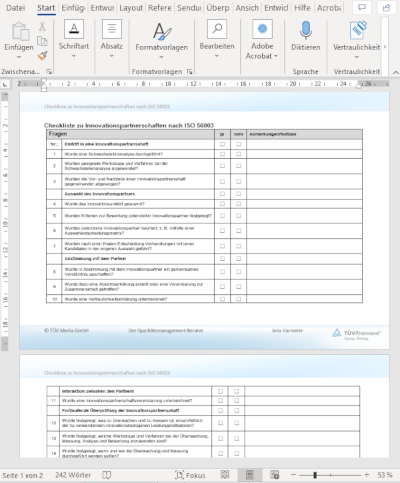
Task: Click the share icon in ribbon top-right
Action: point(387,8)
